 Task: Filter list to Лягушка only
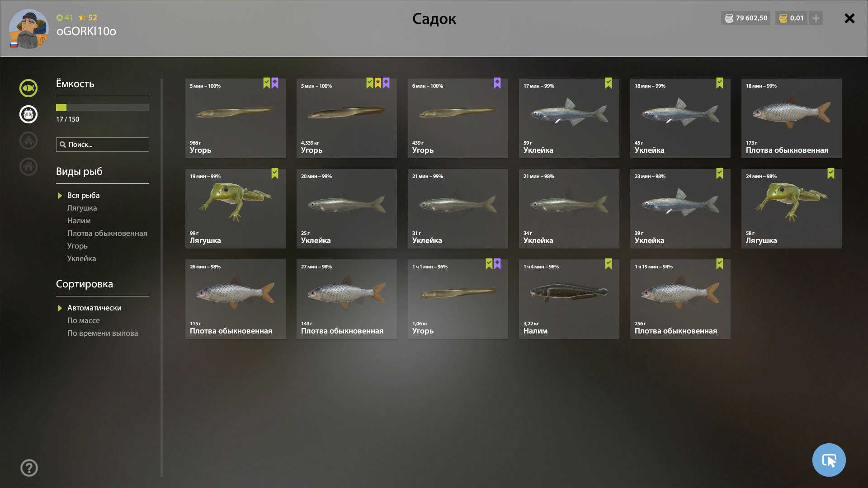(x=82, y=208)
